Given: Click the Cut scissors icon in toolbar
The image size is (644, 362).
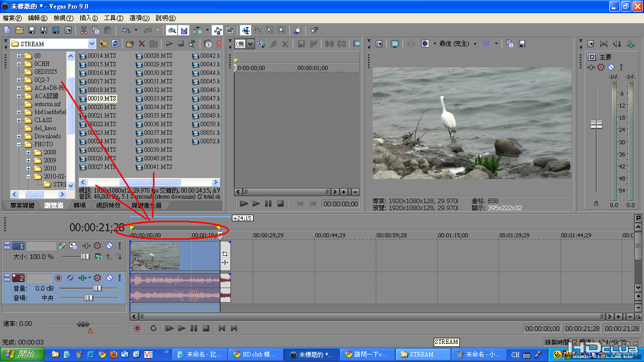Looking at the screenshot, I should pyautogui.click(x=84, y=31).
